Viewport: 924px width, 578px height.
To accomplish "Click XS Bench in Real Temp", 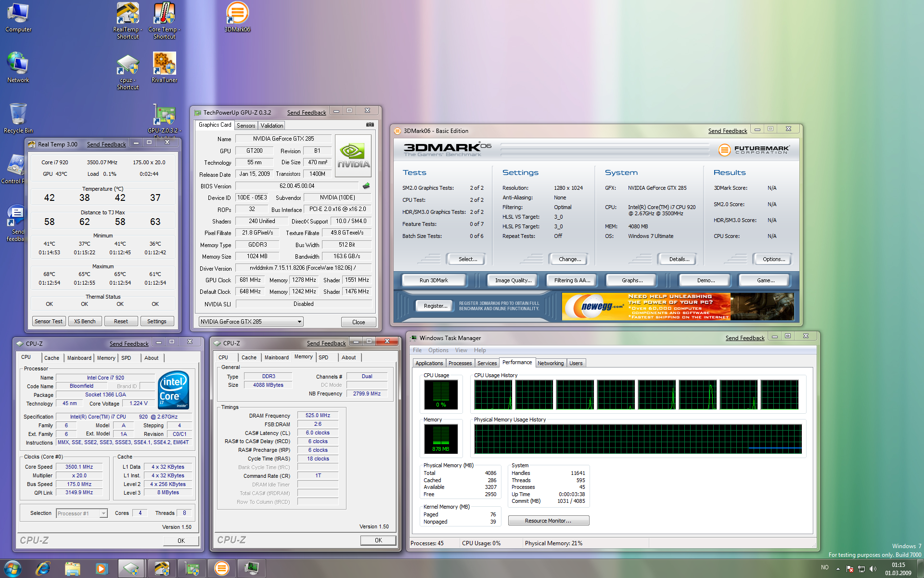I will [85, 321].
